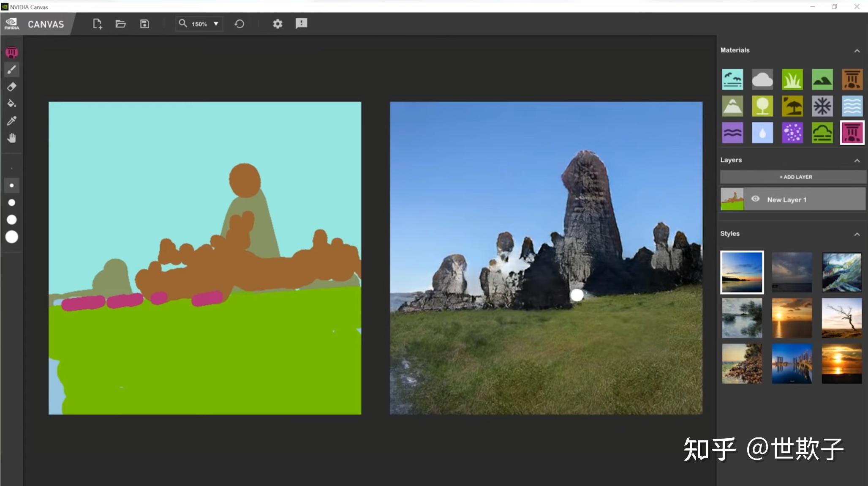
Task: Open the 150% zoom dropdown
Action: [216, 24]
